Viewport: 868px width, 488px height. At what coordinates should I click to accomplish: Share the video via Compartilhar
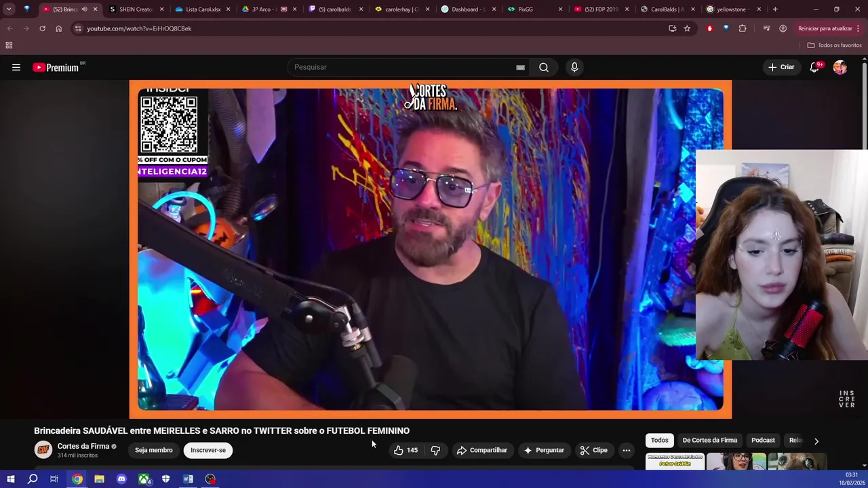482,450
